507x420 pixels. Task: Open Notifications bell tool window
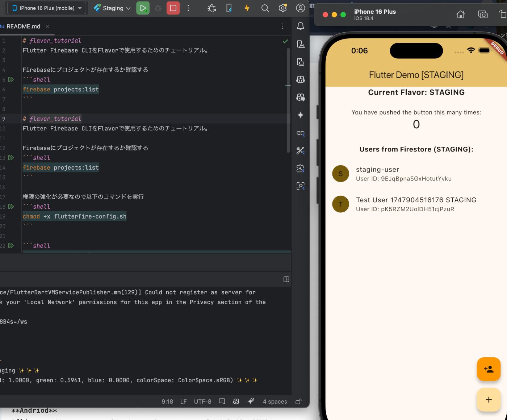[x=301, y=26]
